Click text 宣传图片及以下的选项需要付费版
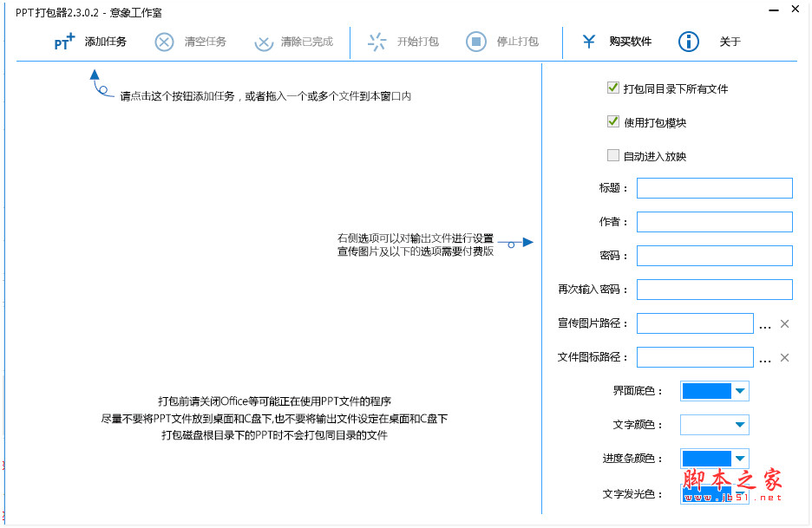 (416, 251)
